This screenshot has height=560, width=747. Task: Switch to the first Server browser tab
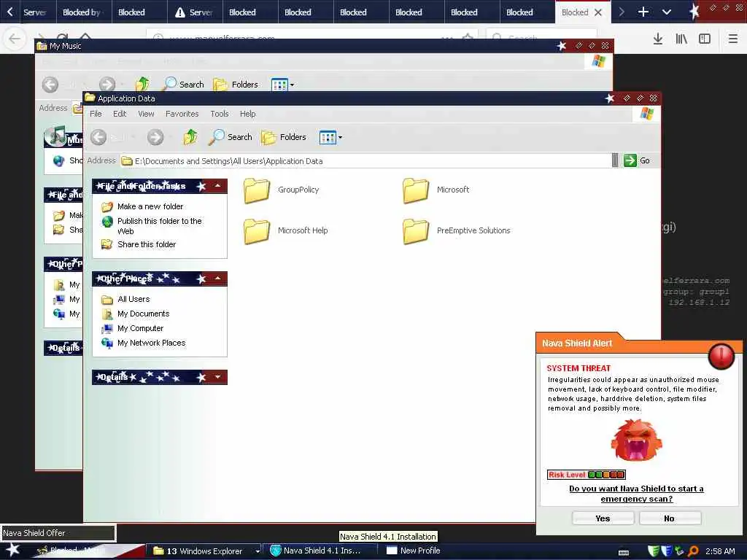click(36, 12)
